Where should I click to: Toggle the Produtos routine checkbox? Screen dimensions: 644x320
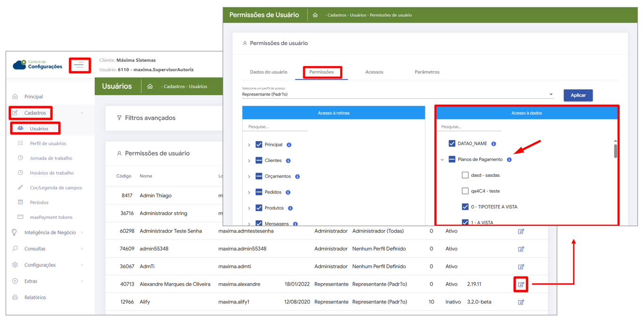pyautogui.click(x=259, y=208)
